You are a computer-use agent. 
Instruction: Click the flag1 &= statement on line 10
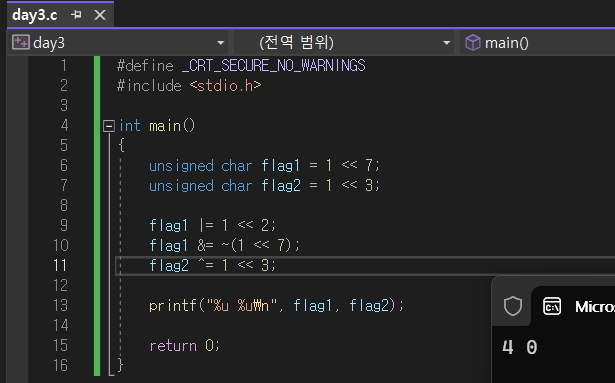click(224, 246)
